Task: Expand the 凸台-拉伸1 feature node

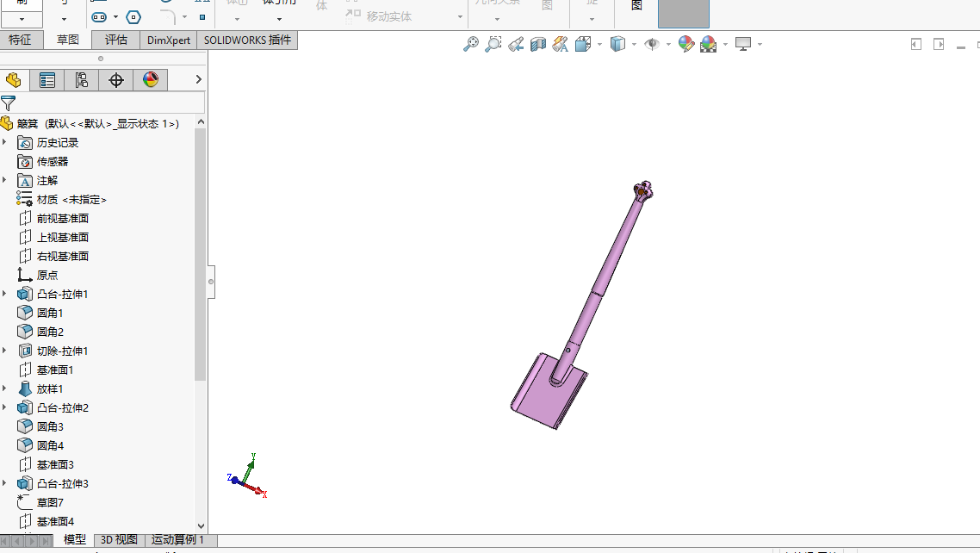Action: tap(5, 294)
